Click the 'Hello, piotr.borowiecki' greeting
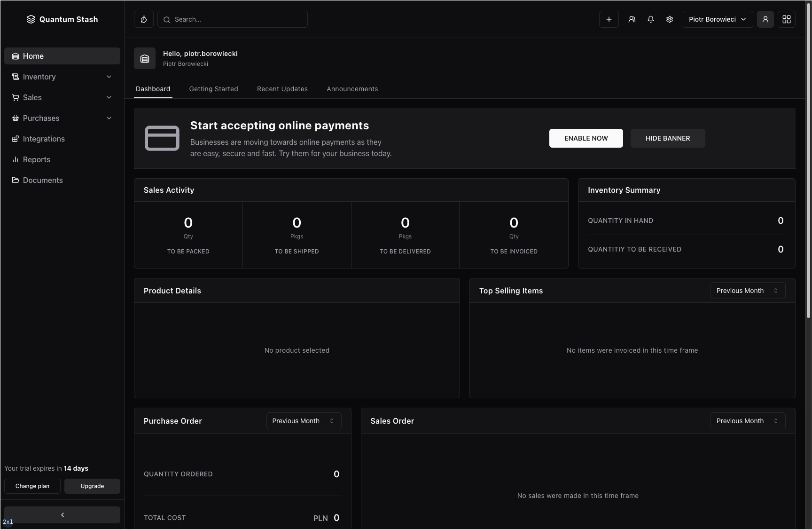 click(200, 54)
